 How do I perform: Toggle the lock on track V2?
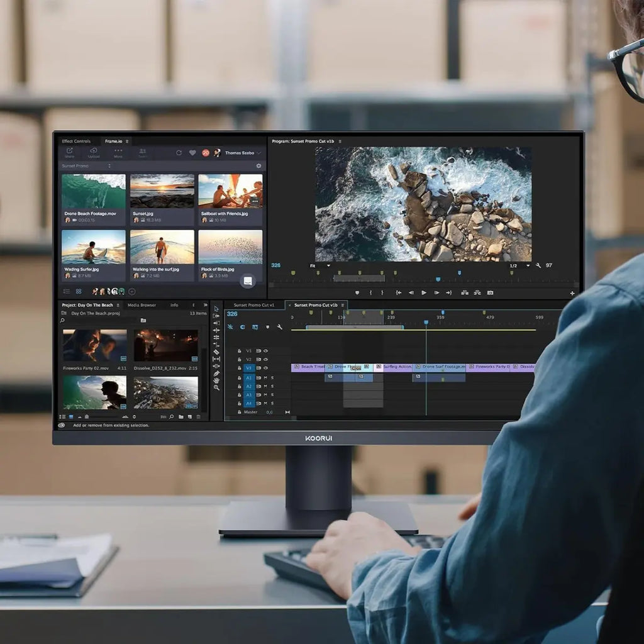click(240, 360)
